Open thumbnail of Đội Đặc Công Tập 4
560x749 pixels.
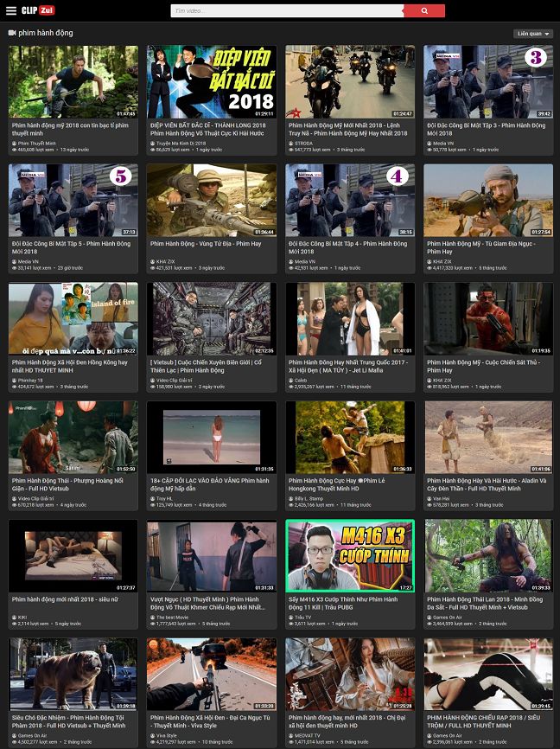pos(350,200)
